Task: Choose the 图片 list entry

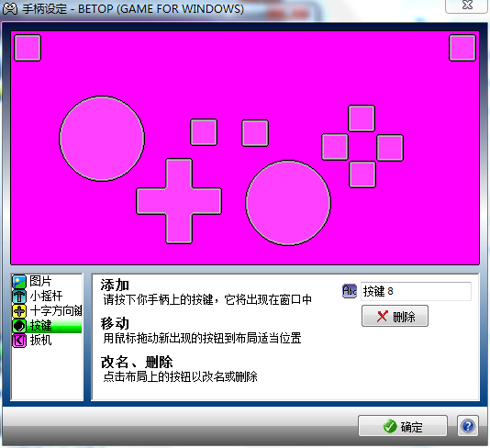Action: click(x=47, y=281)
